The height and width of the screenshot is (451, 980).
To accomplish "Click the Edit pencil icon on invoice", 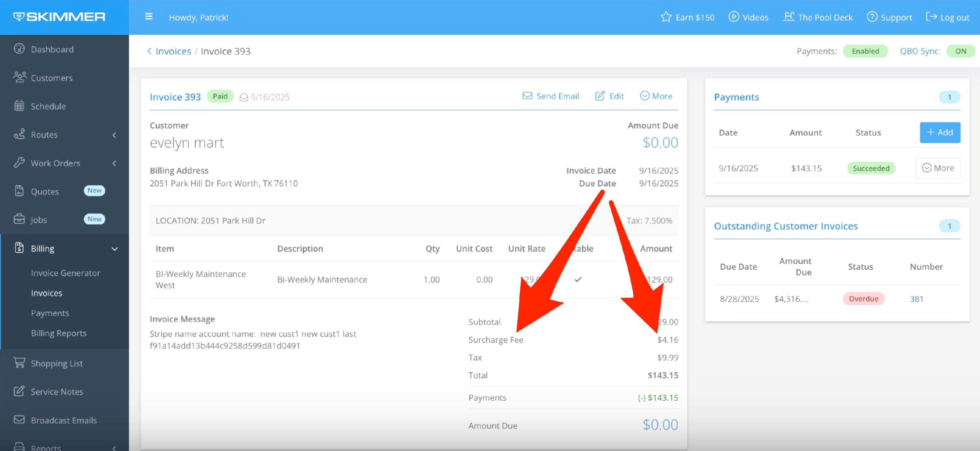I will [599, 96].
